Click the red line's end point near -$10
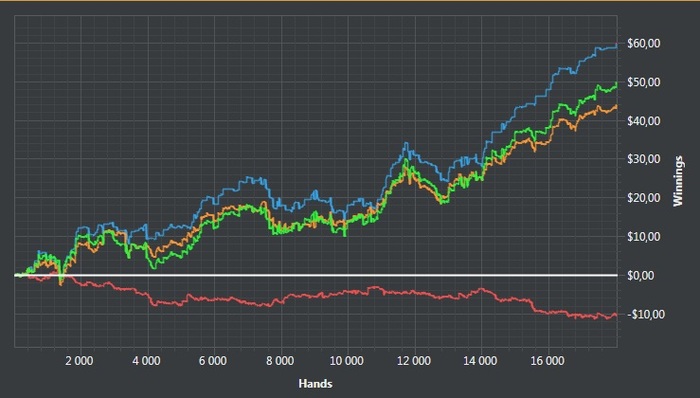This screenshot has height=398, width=700. tap(617, 315)
